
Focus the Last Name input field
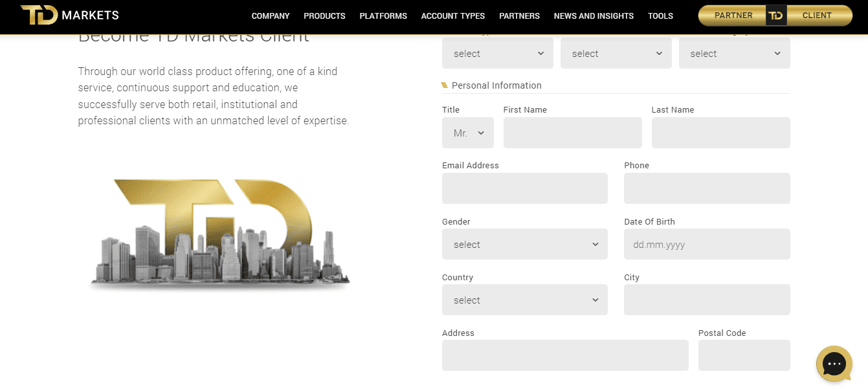point(721,133)
